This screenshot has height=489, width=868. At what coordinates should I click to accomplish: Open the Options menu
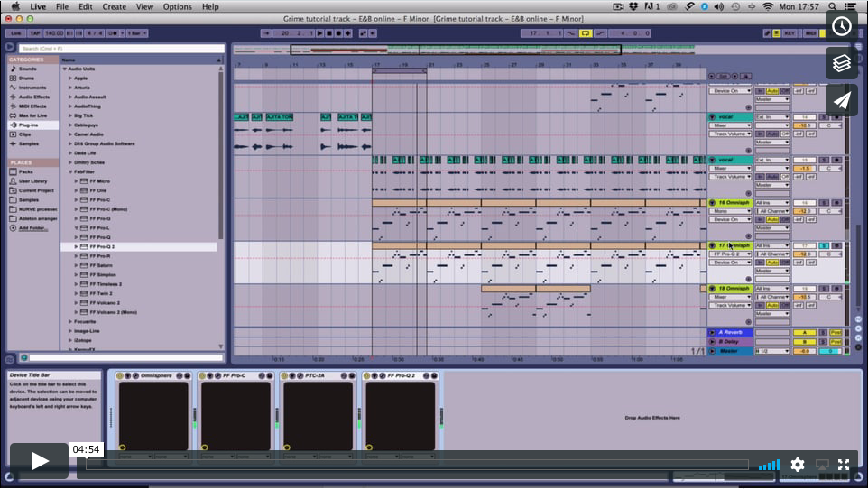point(177,6)
